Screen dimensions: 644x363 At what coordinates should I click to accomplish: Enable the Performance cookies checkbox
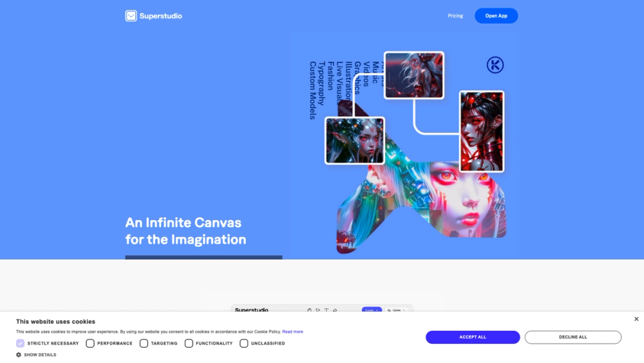pos(90,343)
